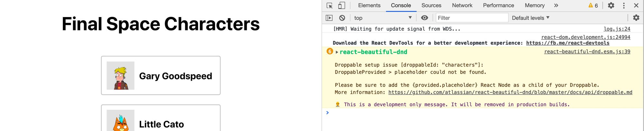Click the Droppable setup issue message line
The width and height of the screenshot is (644, 131).
click(x=409, y=65)
